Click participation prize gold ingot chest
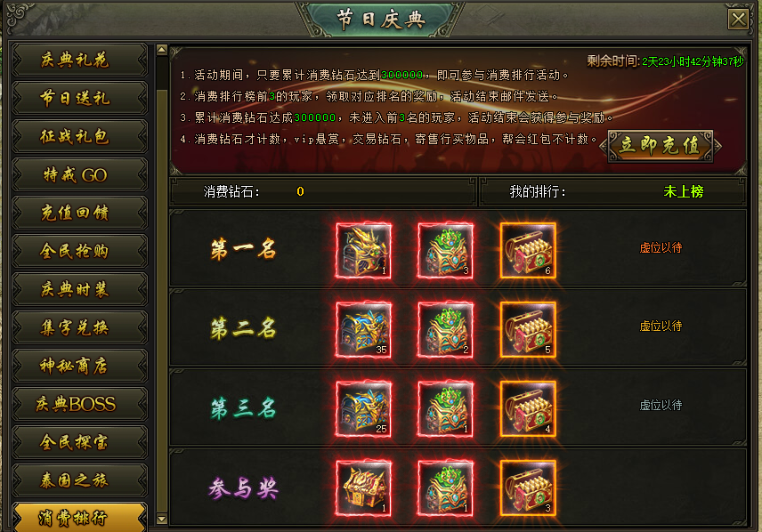This screenshot has height=532, width=762. point(528,488)
